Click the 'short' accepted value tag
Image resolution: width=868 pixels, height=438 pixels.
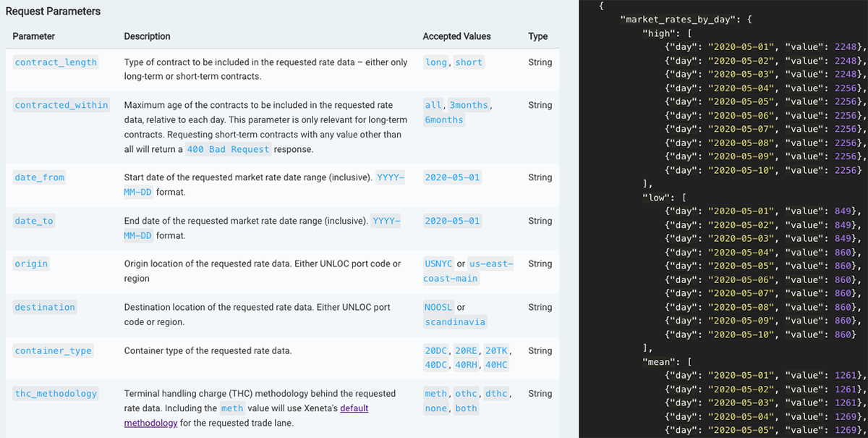pyautogui.click(x=469, y=62)
